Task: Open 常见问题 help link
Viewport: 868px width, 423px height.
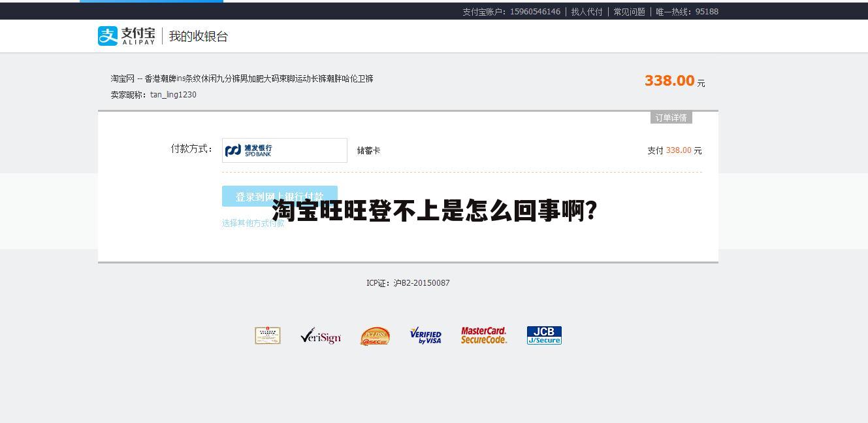Action: (x=629, y=12)
